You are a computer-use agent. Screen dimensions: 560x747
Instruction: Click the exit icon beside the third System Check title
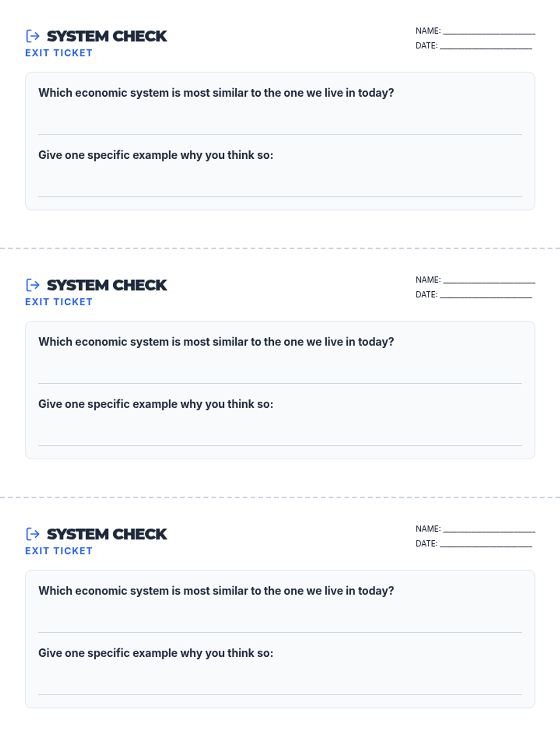coord(33,534)
